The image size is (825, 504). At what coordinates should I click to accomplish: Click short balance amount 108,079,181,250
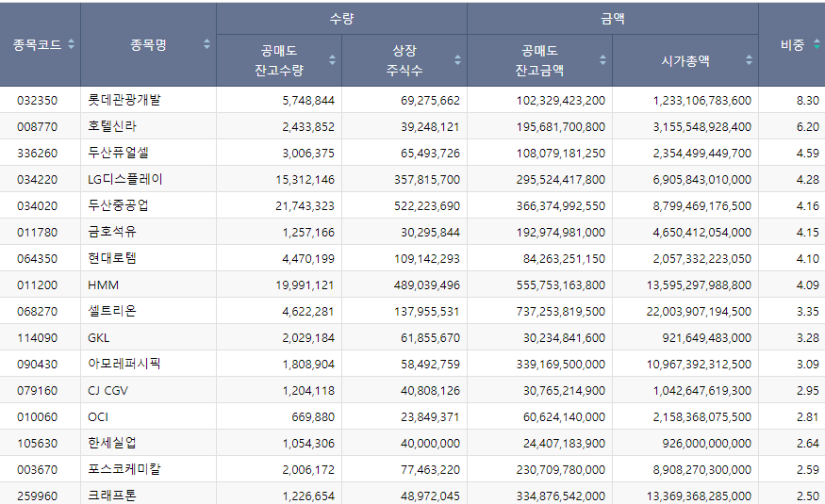click(x=561, y=153)
